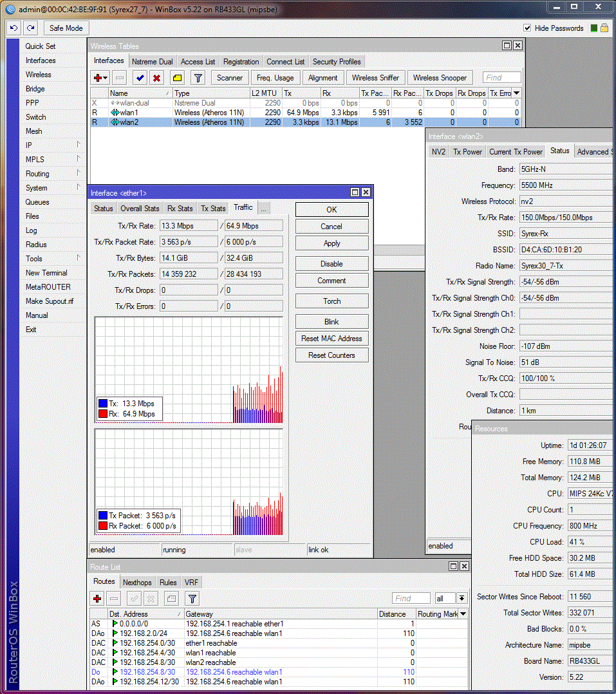Image resolution: width=616 pixels, height=694 pixels.
Task: Click the Reset MAC Address button
Action: tap(332, 339)
